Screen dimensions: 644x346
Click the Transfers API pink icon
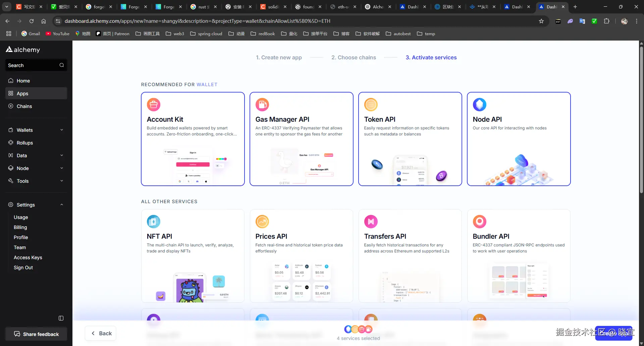coord(371,222)
